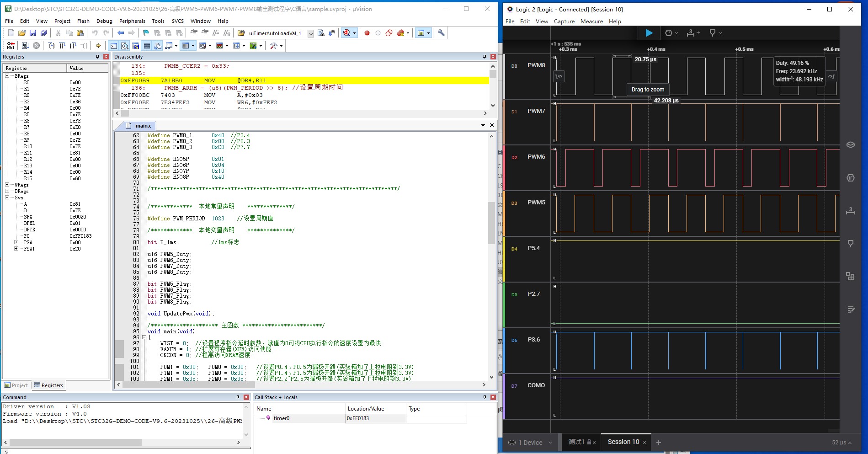868x454 pixels.
Task: Open the uiTimerAutoLoadVal_1 search combo dropdown
Action: click(311, 33)
